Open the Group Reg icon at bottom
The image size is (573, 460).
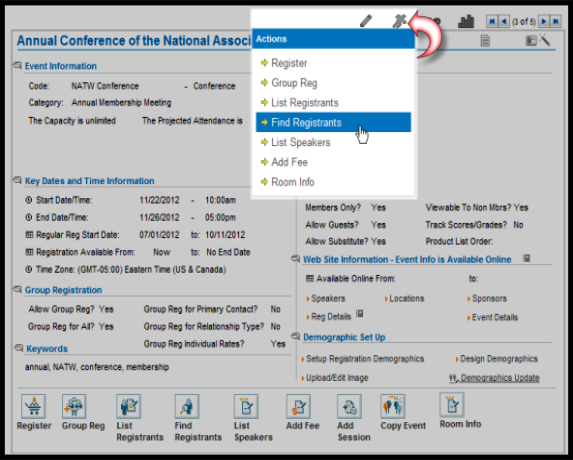pos(74,406)
